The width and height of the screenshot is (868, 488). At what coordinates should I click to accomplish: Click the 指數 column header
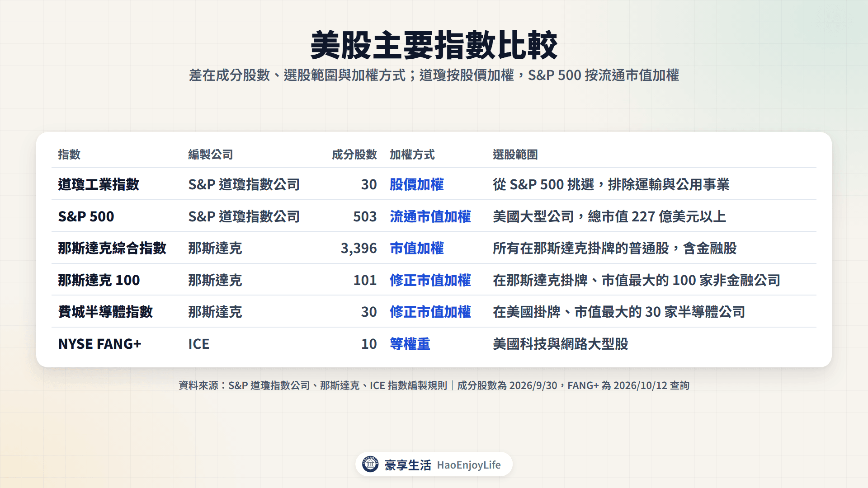(x=69, y=155)
